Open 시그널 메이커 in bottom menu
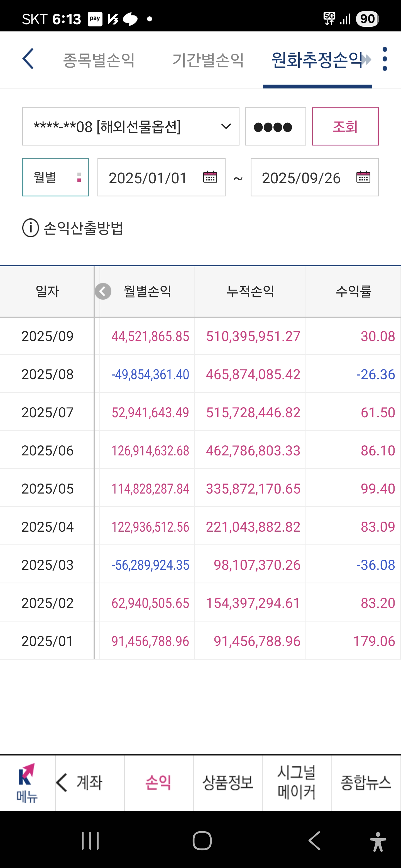 click(x=297, y=783)
